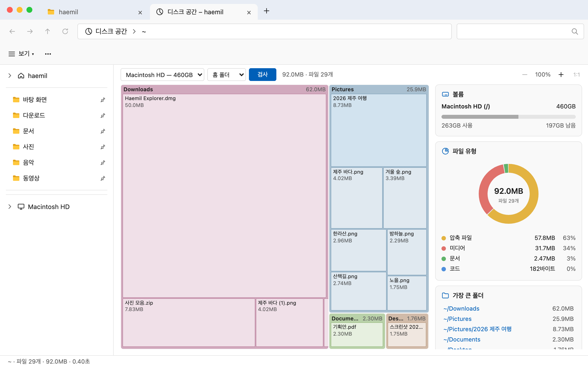Select the 2026 제주 여행 treemap block
This screenshot has height=368, width=588.
coord(379,130)
